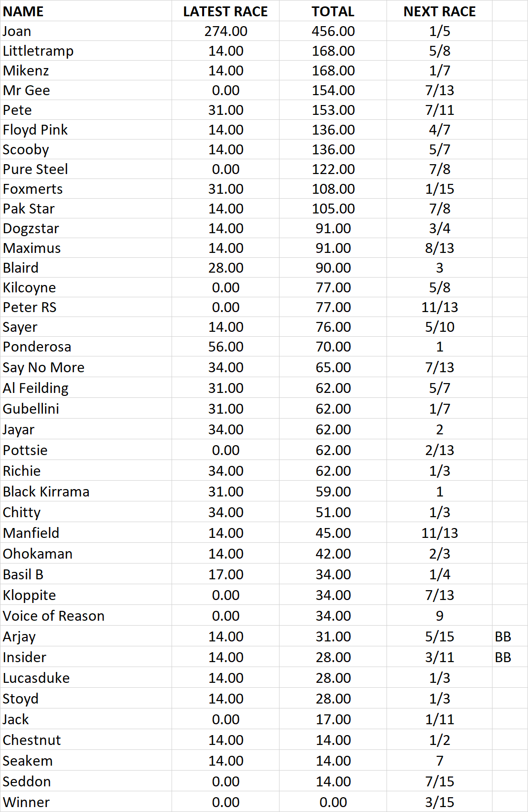This screenshot has height=812, width=528.
Task: Click Ponderosa's latest race value 56.00
Action: pos(225,347)
